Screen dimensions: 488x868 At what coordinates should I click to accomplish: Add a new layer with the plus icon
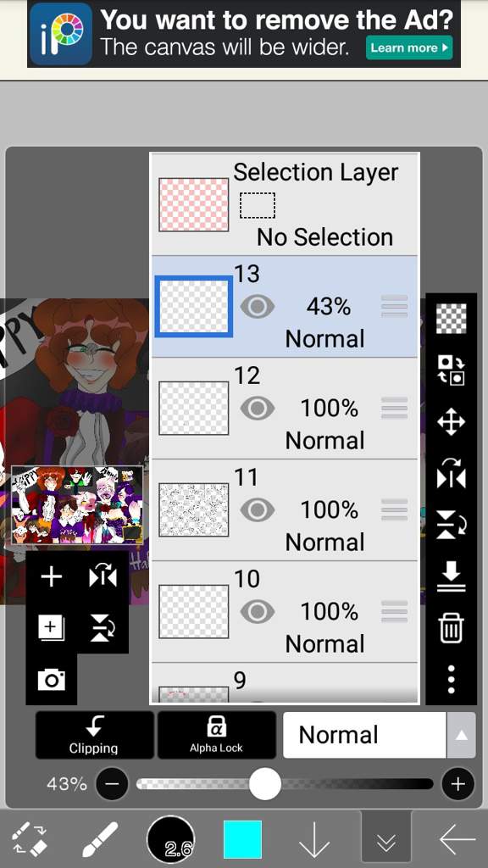(x=52, y=577)
